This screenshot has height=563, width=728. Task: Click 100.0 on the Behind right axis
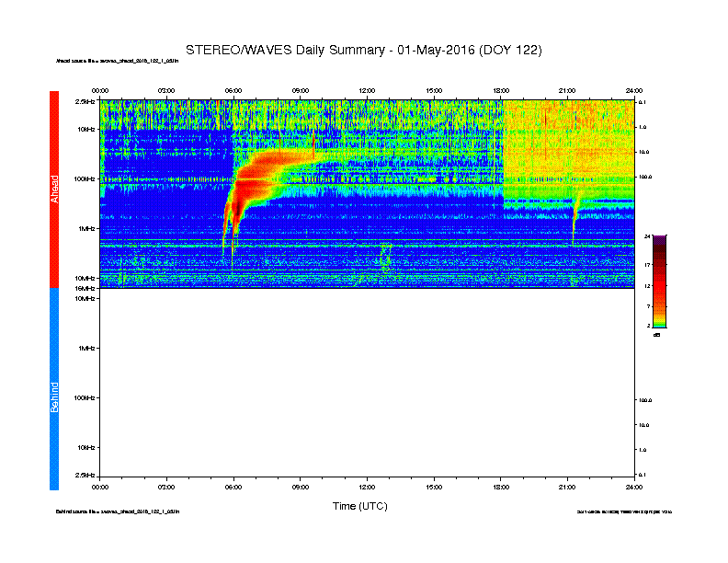646,400
